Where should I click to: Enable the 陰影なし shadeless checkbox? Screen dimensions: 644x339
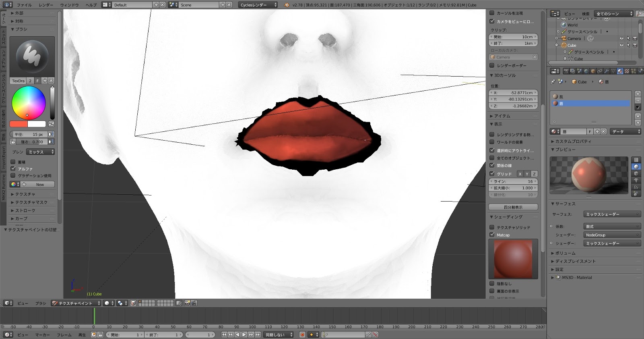(492, 283)
